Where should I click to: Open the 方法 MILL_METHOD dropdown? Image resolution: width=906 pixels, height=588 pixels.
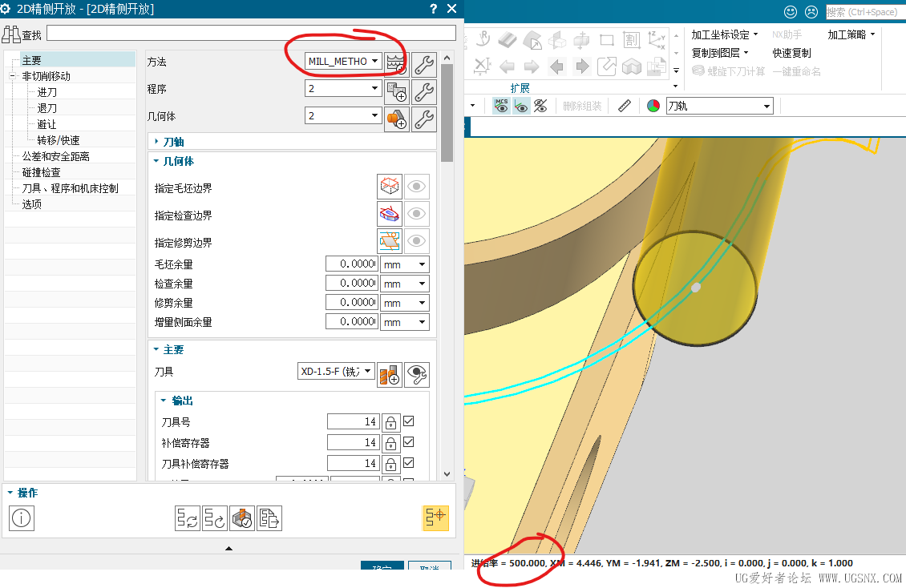point(343,61)
